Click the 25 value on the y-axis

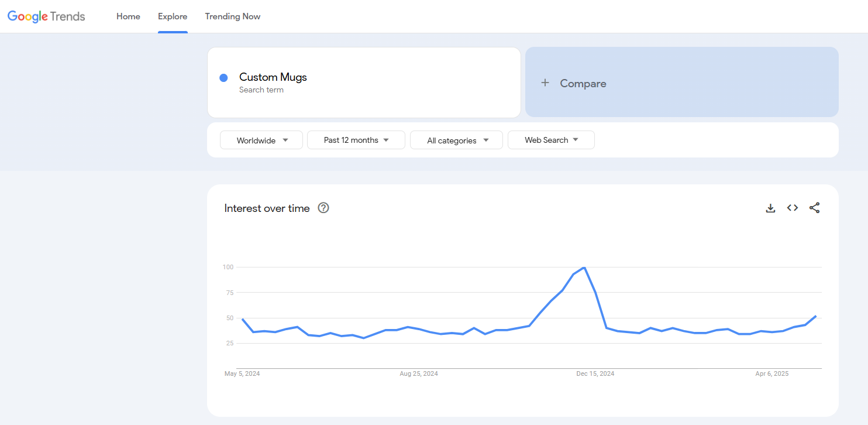(230, 343)
